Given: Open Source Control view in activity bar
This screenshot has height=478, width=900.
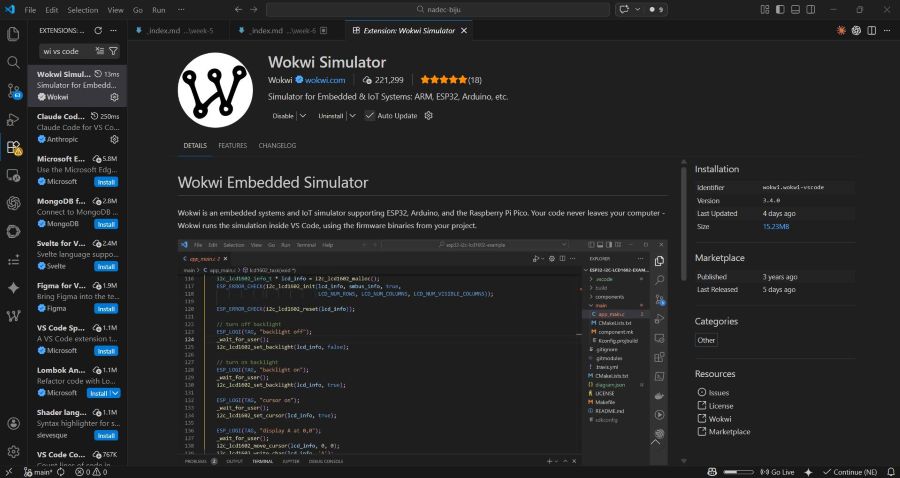Looking at the screenshot, I should (x=13, y=91).
